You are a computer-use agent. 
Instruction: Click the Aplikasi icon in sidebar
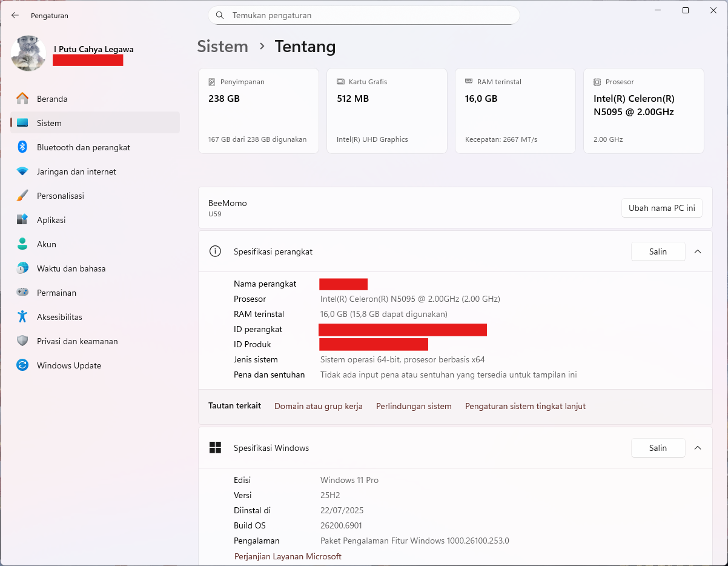point(22,220)
